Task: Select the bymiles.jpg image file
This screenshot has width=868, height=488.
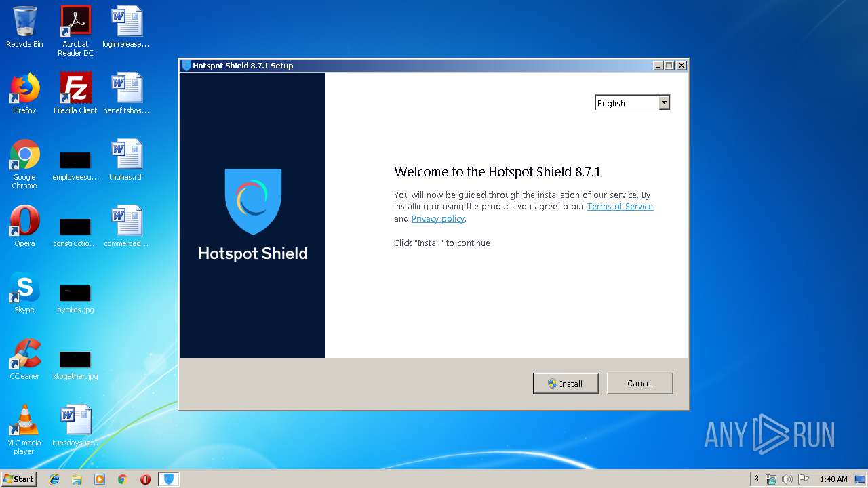Action: 75,299
